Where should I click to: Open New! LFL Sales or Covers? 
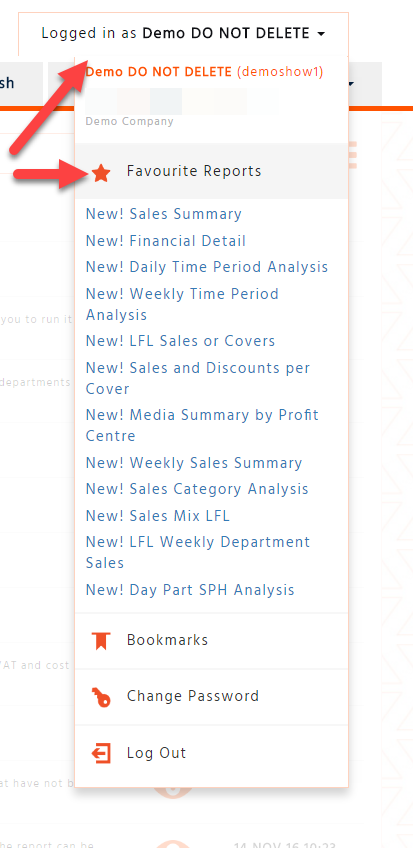[180, 341]
